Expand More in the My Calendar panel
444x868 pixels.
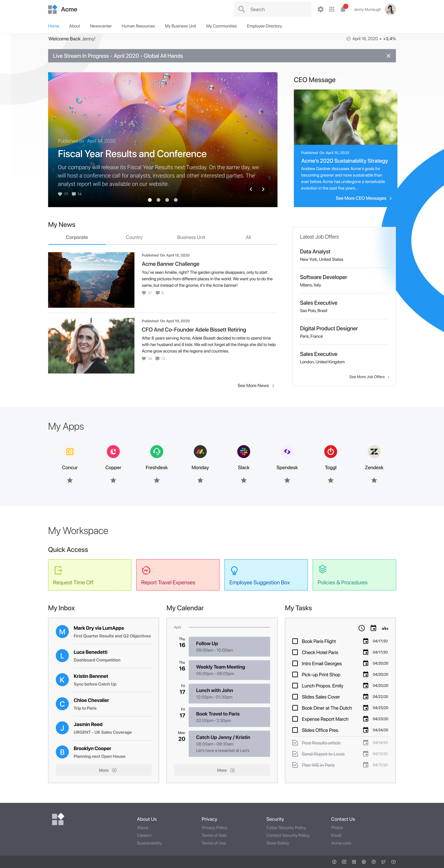click(x=222, y=770)
